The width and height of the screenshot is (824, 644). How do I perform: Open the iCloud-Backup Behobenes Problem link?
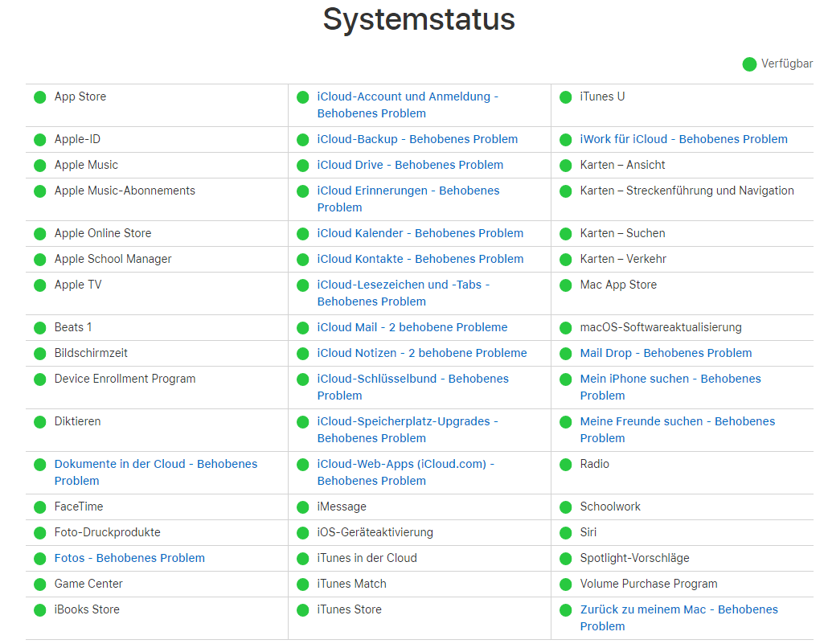(417, 139)
